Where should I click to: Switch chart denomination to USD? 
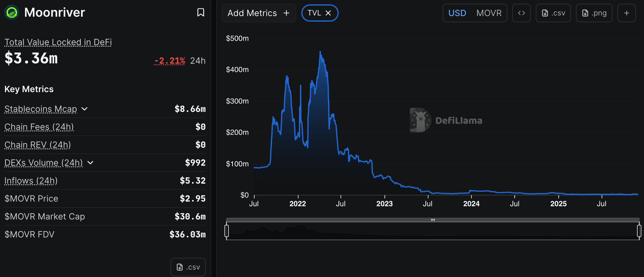click(x=457, y=13)
